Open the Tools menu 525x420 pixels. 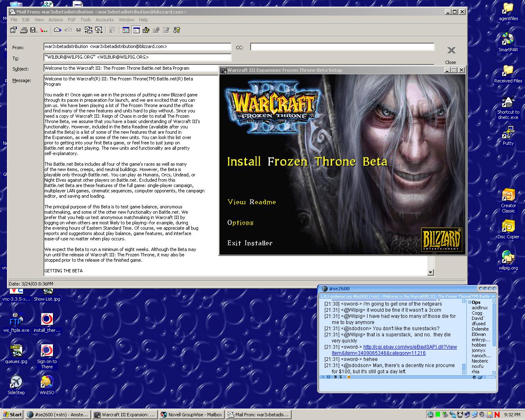86,20
